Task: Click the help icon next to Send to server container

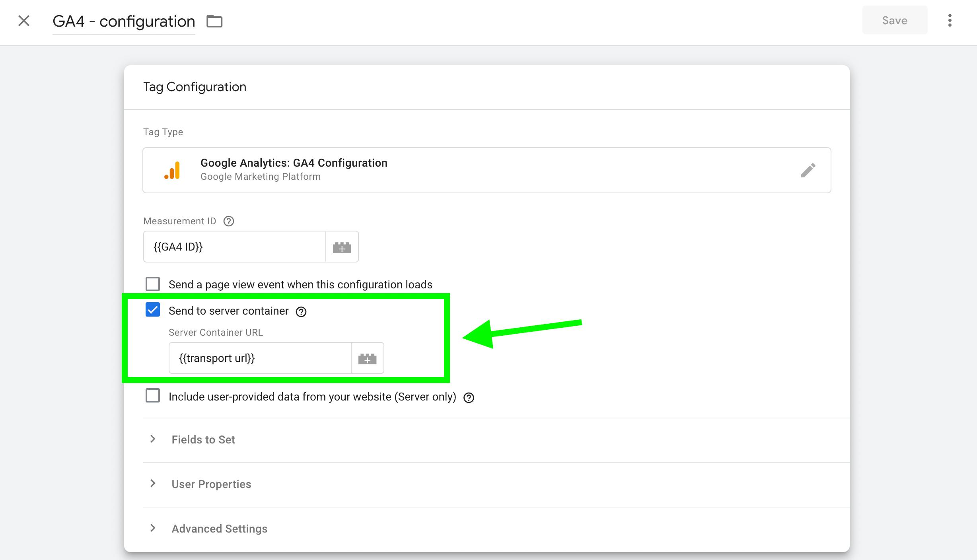Action: 301,312
